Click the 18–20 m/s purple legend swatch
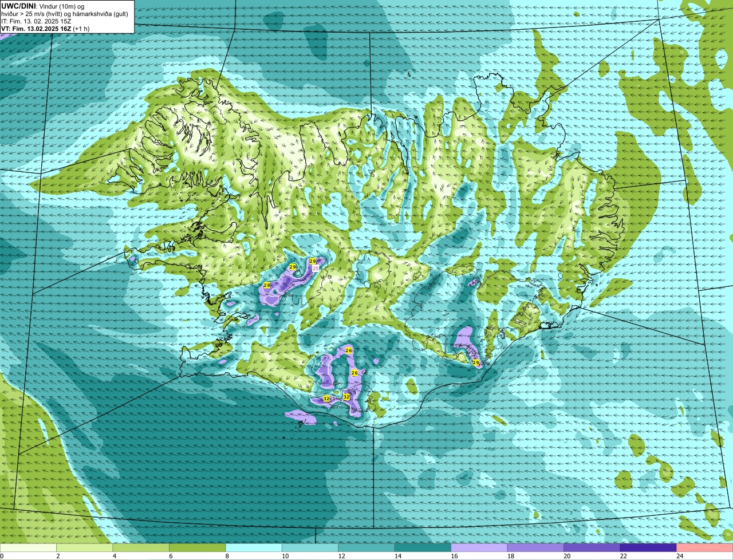Screen dimensions: 733x560 535,547
